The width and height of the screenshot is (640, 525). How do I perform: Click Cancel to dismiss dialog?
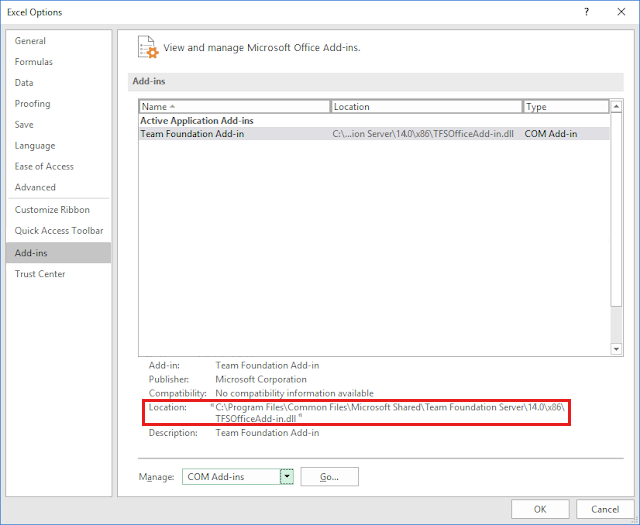605,509
